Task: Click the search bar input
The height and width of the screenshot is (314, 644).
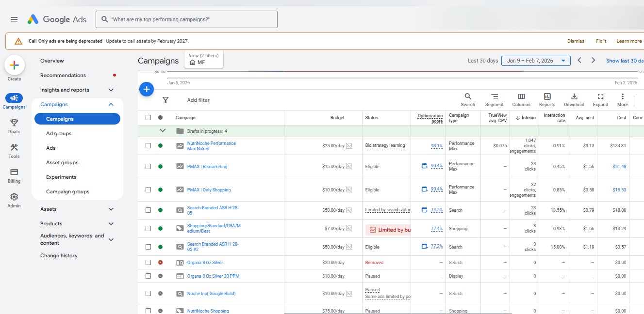Action: (x=186, y=19)
